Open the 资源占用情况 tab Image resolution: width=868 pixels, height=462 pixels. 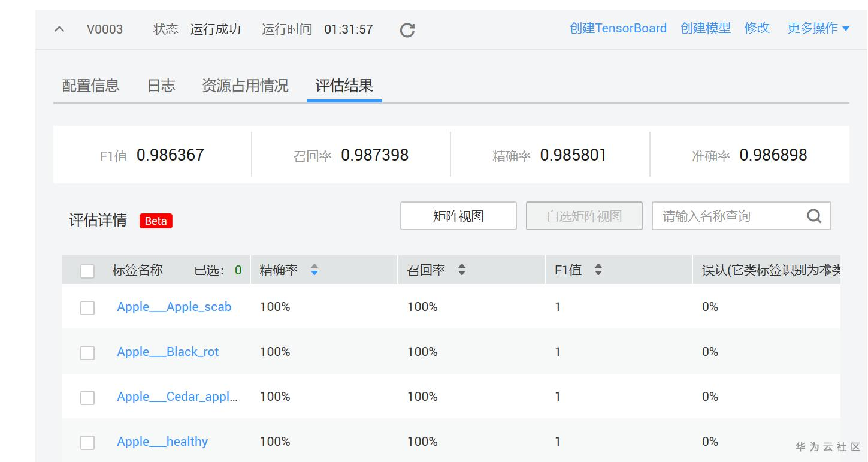245,86
